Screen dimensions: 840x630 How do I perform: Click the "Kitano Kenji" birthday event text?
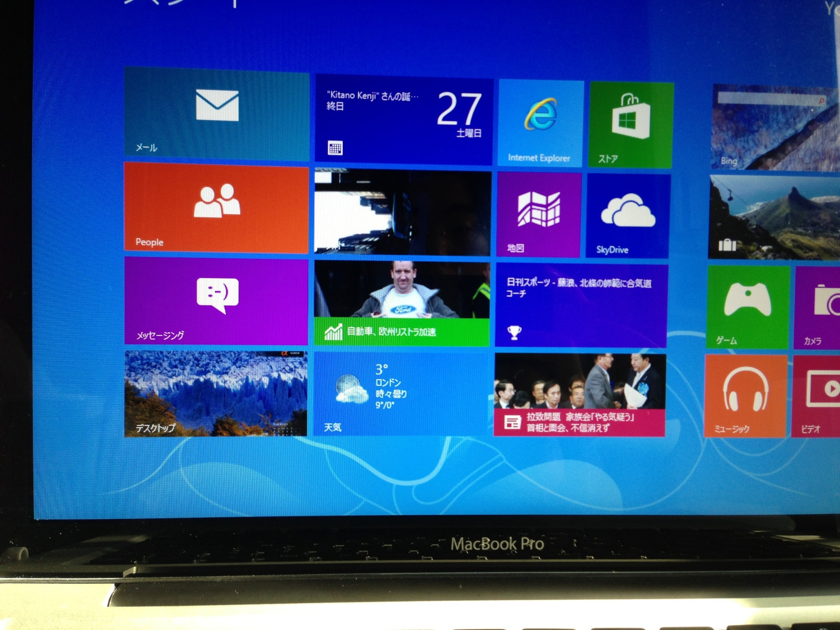tap(373, 96)
